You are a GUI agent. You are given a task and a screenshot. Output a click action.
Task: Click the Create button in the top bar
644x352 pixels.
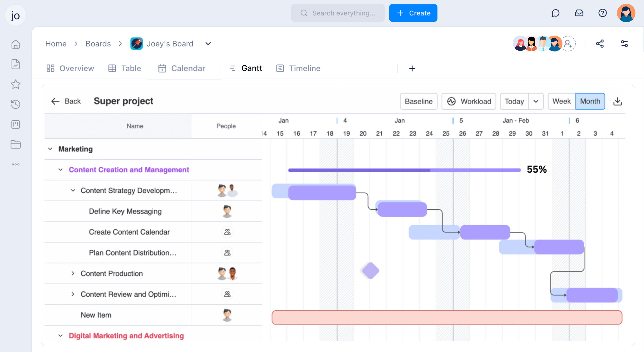click(x=413, y=13)
